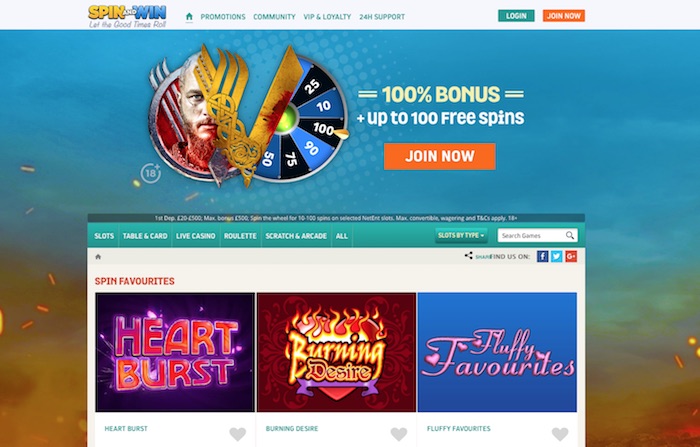Select the Live Casino tab
700x447 pixels.
coord(196,236)
